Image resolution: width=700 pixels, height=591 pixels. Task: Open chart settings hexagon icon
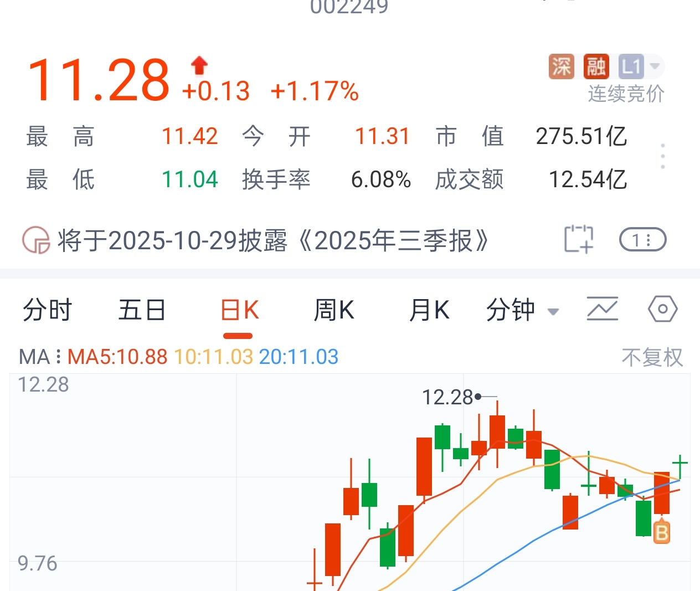tap(662, 309)
